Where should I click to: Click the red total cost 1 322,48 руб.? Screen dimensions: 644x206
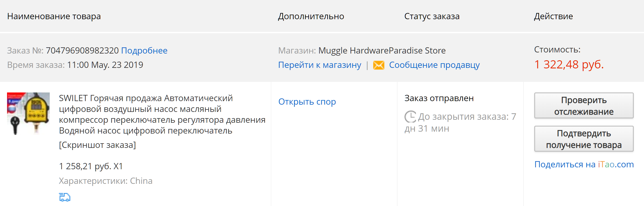click(569, 65)
